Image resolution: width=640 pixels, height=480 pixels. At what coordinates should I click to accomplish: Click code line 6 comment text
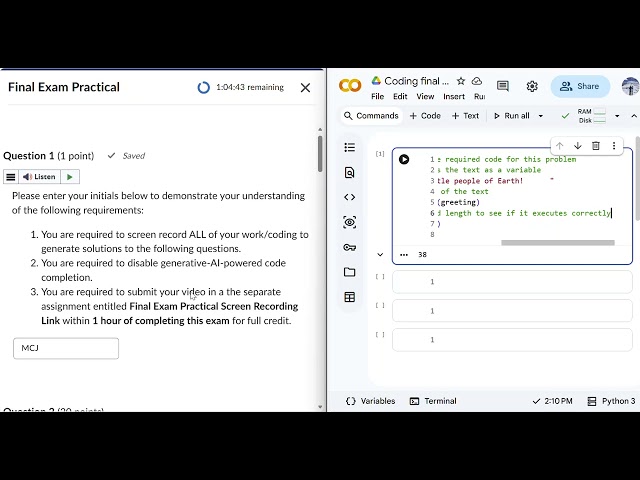tap(524, 213)
